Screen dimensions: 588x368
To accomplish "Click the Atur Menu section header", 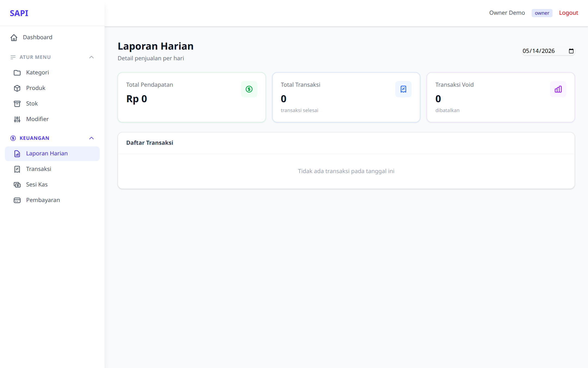I will [x=52, y=57].
